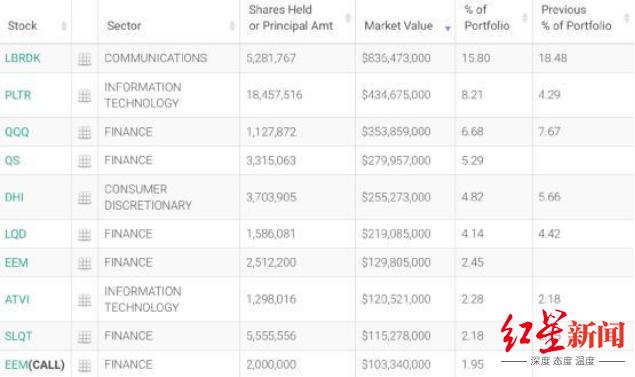Select the DHI market value cell
This screenshot has height=377, width=635.
(396, 197)
